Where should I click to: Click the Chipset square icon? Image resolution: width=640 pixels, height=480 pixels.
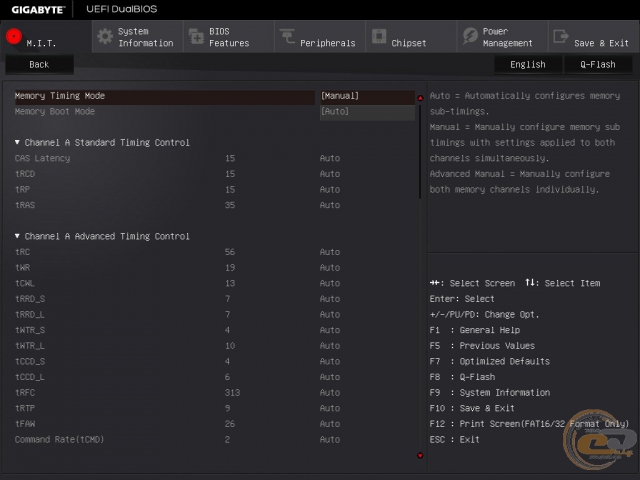[x=379, y=37]
